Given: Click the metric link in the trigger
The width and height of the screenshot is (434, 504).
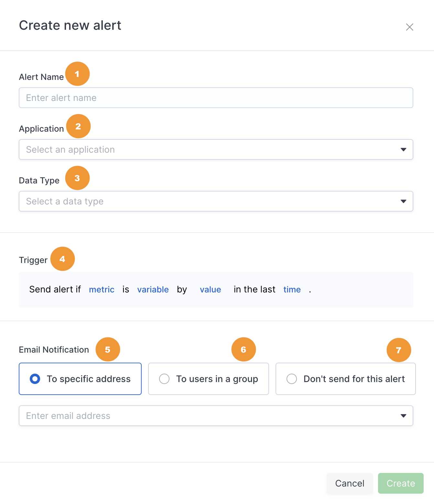Looking at the screenshot, I should click(102, 290).
